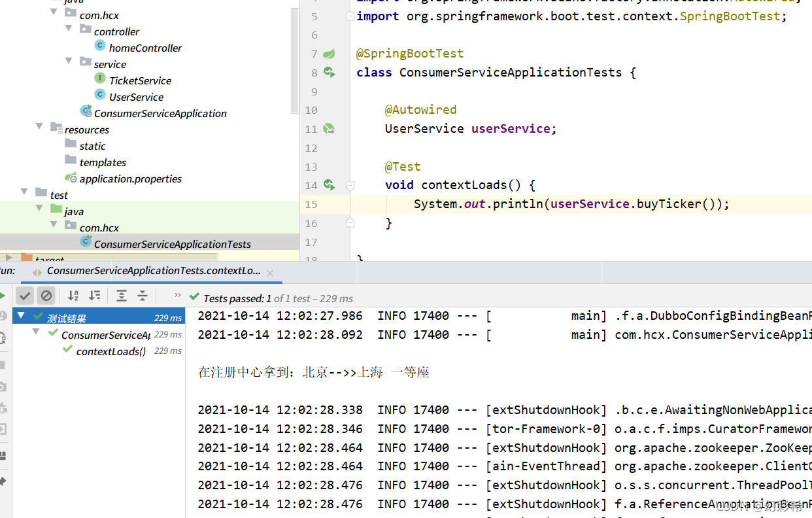The height and width of the screenshot is (518, 812).
Task: Fold the import statements using the gutter arrow
Action: tap(350, 16)
